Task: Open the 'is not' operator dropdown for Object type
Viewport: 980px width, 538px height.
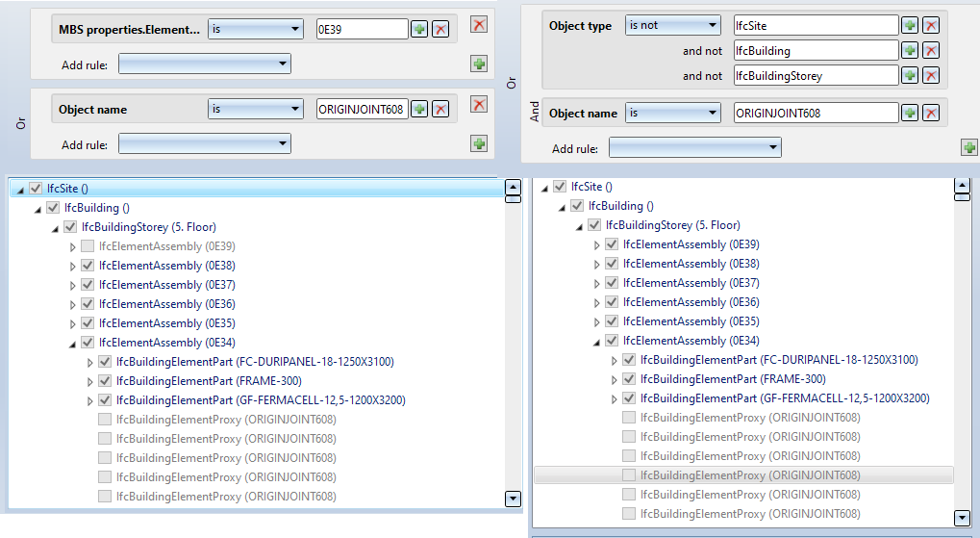Action: click(672, 25)
